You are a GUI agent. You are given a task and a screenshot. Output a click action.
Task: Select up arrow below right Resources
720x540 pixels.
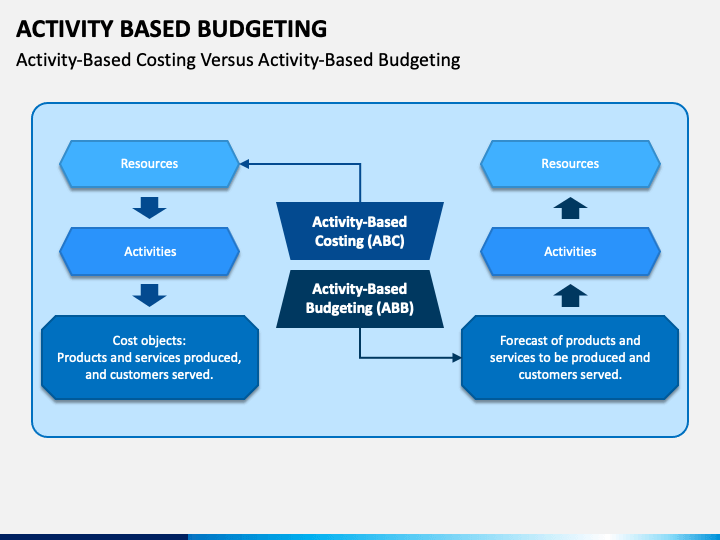(570, 208)
